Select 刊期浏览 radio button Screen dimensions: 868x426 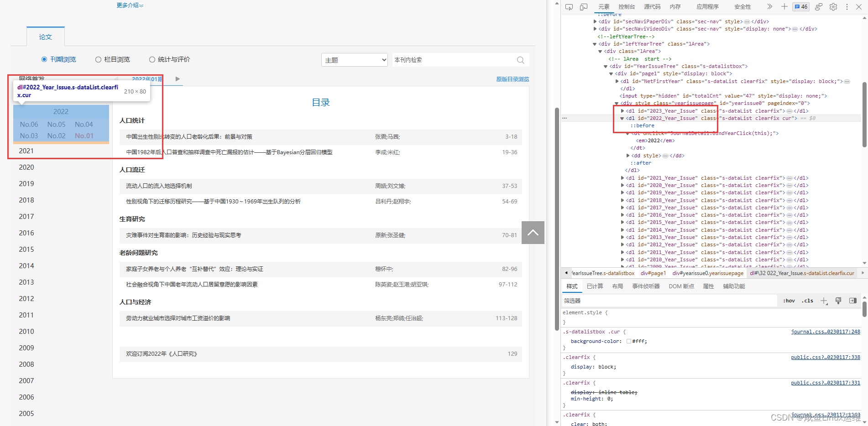coord(44,59)
